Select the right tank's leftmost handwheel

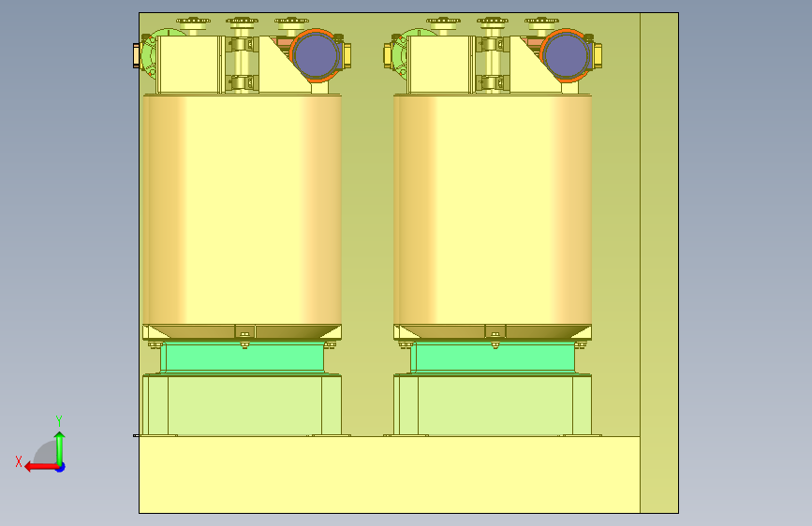(443, 22)
